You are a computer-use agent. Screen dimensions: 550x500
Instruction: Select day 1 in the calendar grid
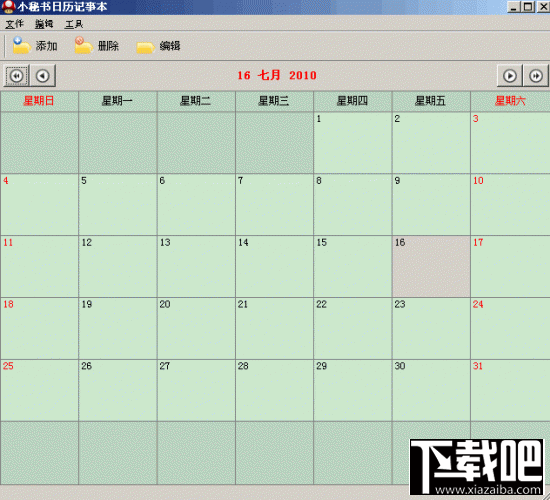pyautogui.click(x=353, y=143)
